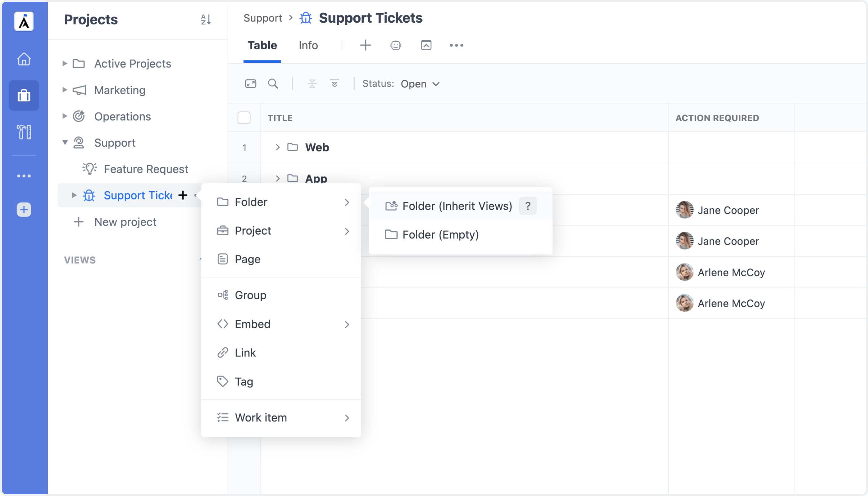Screen dimensions: 868x496
Task: Click the blue plus button in sidebar
Action: tap(24, 210)
